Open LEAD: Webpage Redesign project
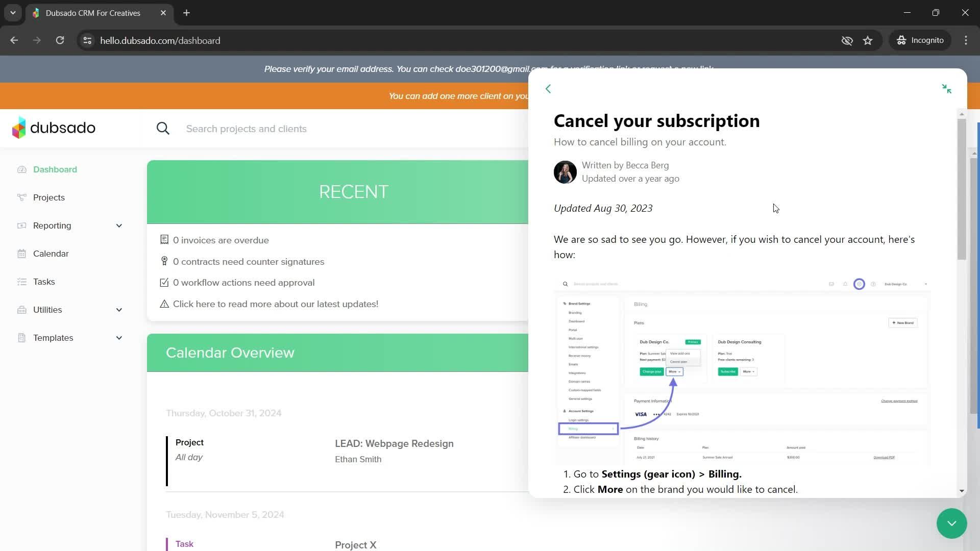Screen dimensions: 980x551 [394, 443]
